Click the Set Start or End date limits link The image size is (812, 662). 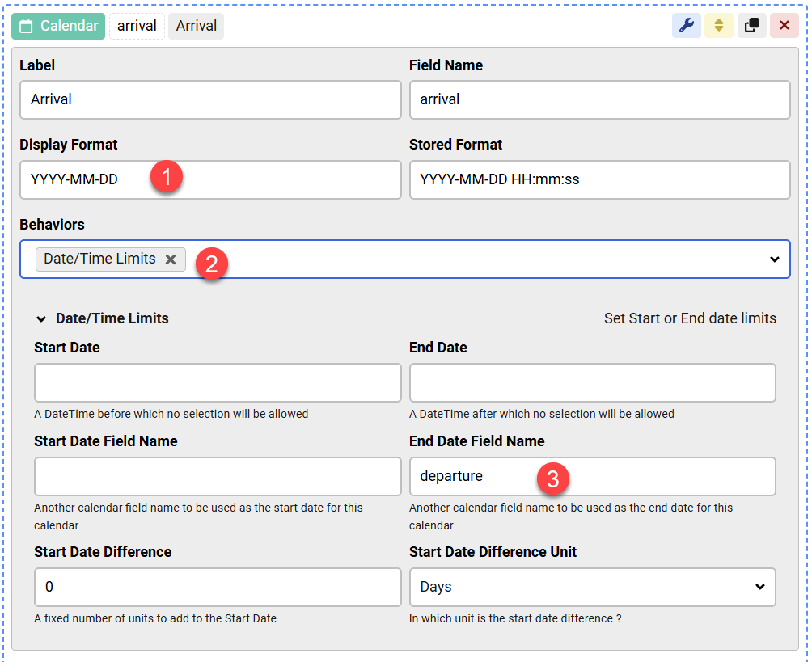tap(690, 318)
